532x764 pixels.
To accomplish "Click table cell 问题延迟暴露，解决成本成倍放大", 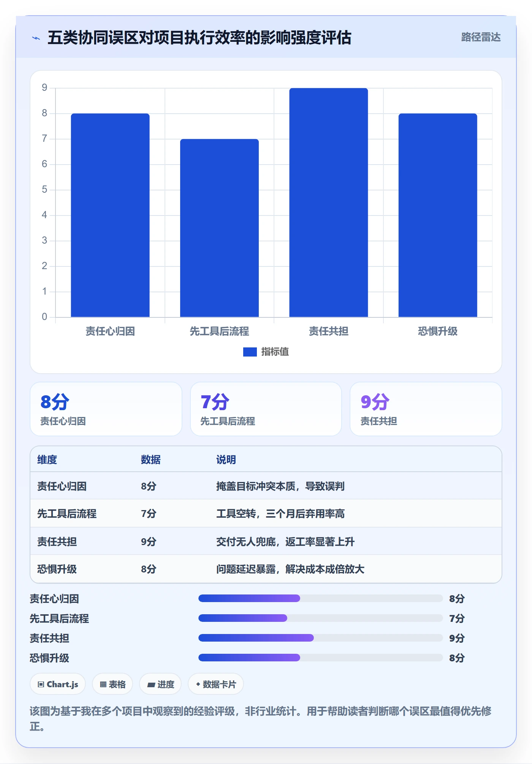I will tap(290, 569).
